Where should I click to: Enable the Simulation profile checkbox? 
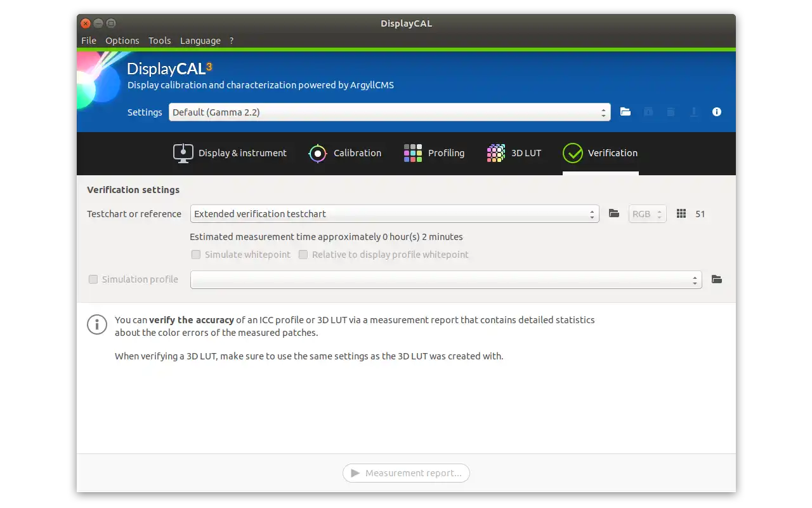93,279
